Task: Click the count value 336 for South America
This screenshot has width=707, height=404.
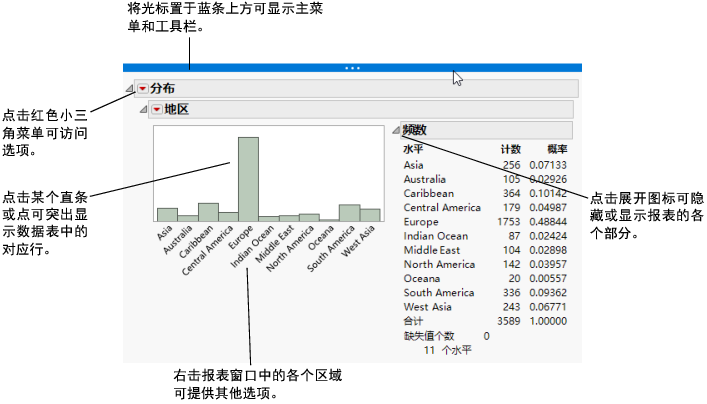Action: 512,293
